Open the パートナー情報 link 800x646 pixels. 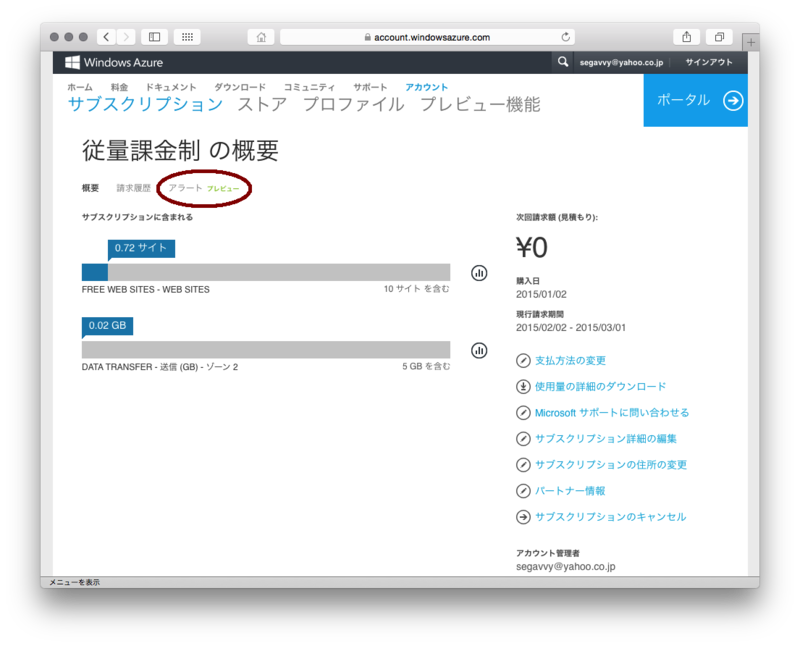click(570, 491)
